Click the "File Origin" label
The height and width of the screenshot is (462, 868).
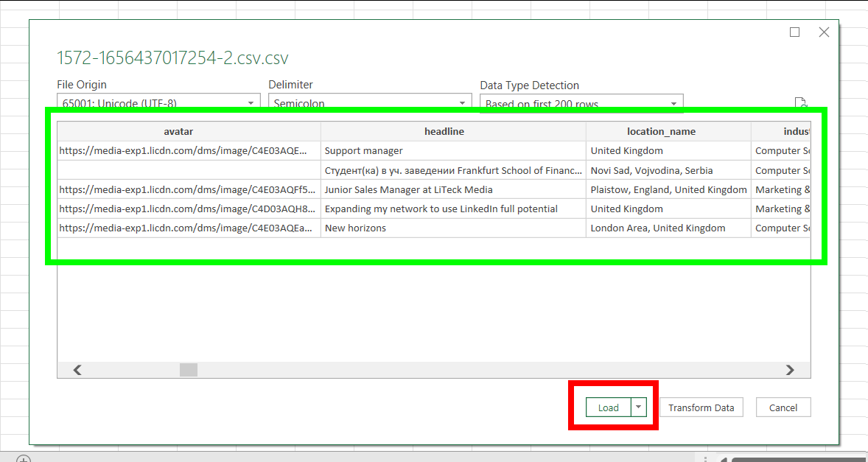[82, 85]
